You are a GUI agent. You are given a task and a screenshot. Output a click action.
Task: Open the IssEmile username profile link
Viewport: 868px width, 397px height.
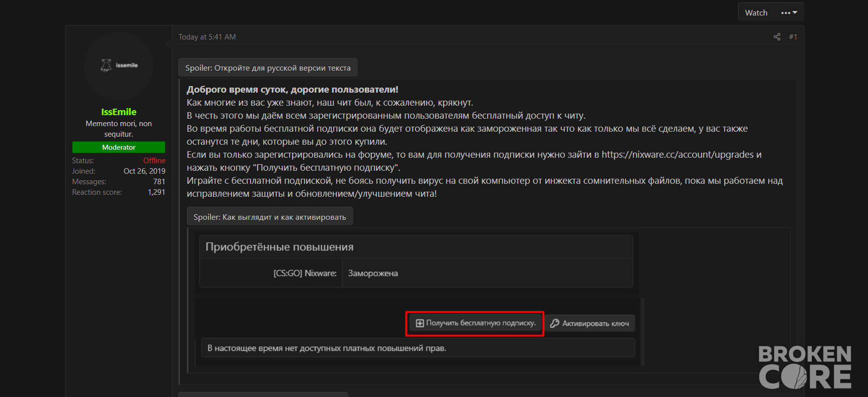(119, 112)
